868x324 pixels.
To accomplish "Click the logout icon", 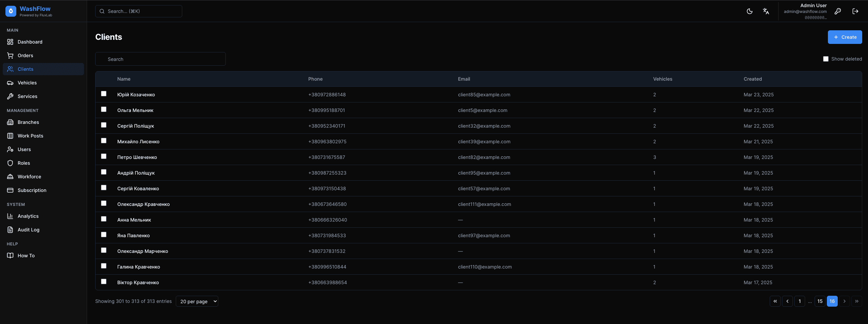I will (x=855, y=11).
